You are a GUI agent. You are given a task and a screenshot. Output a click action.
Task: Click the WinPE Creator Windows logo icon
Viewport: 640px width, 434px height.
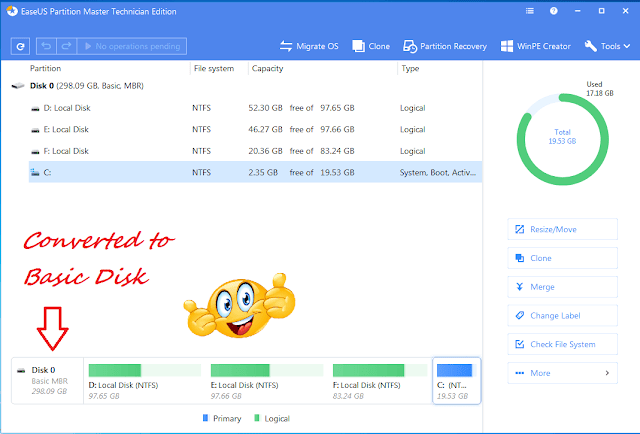point(507,46)
